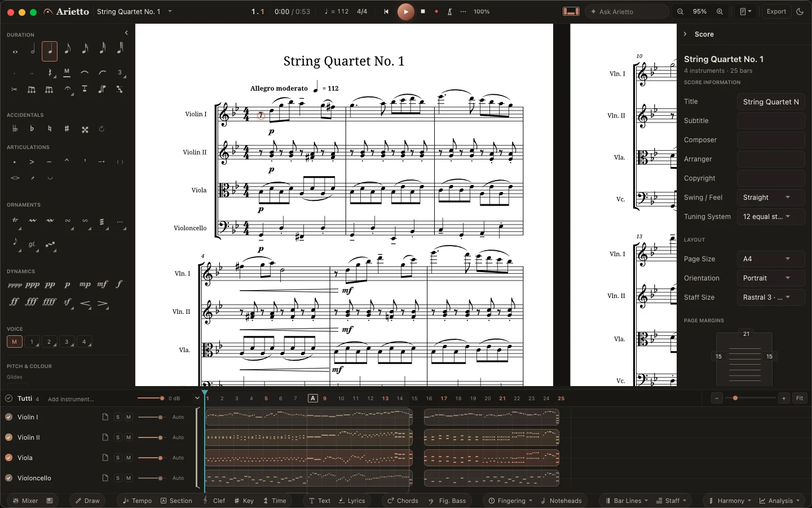Open the Swing / Feel dropdown
812x508 pixels.
point(770,198)
